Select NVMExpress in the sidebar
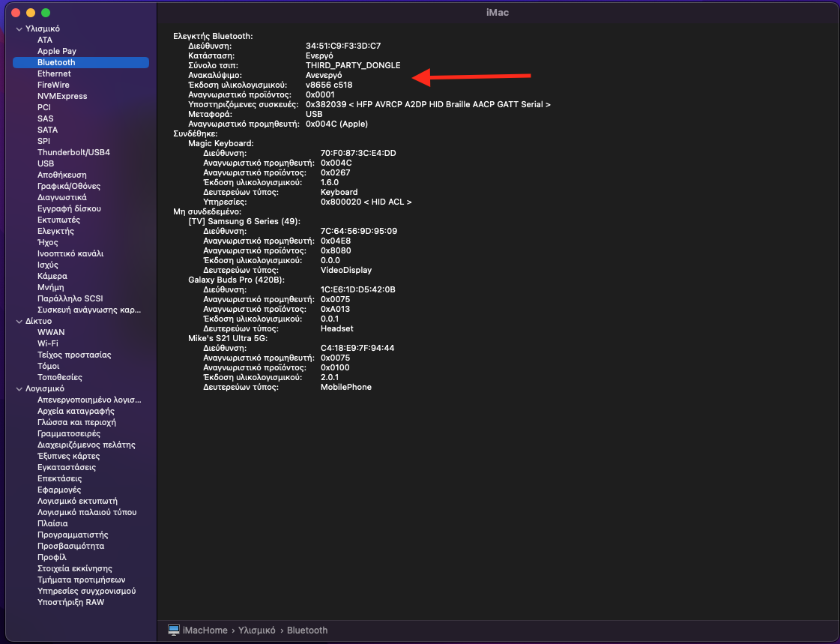Image resolution: width=840 pixels, height=644 pixels. pyautogui.click(x=62, y=97)
